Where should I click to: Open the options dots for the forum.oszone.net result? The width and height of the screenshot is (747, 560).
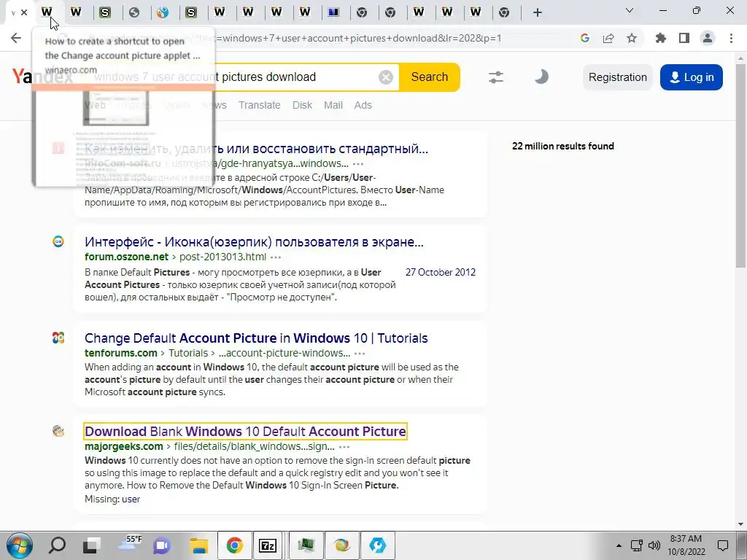tap(276, 257)
